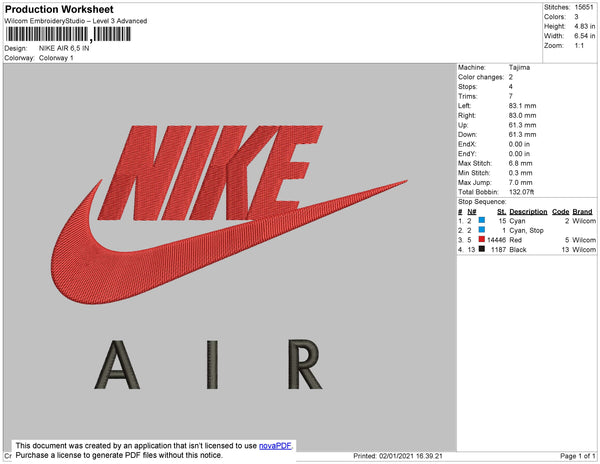Screen dimensions: 600x464
Task: Pick the swatch in the 'Cyan, Stop' row
Action: [482, 230]
